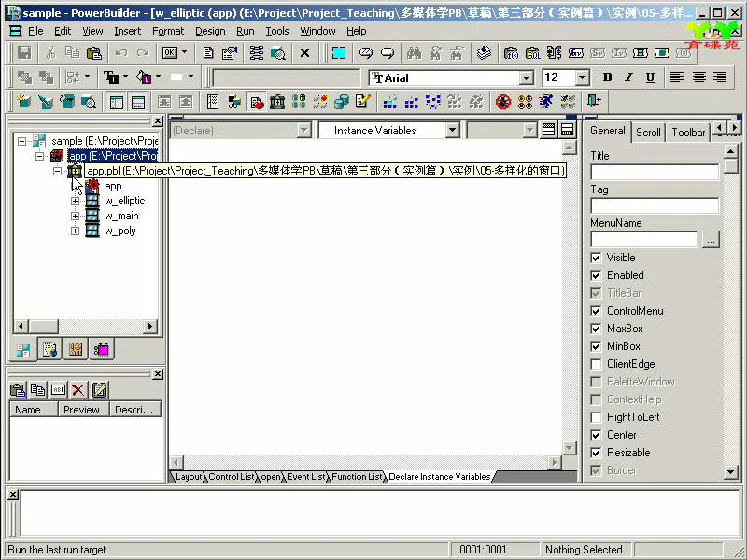Click the Cut scissors icon
Screen dimensions: 747x560
[x=50, y=52]
